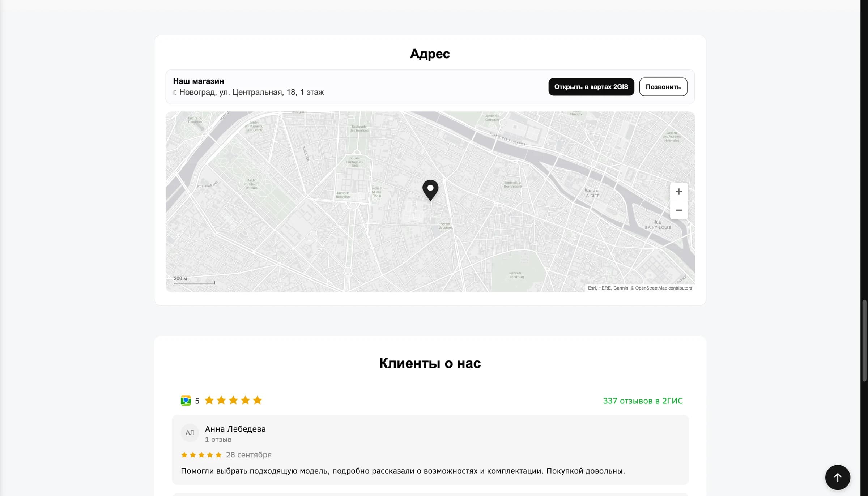Click the Адрес section heading

(430, 54)
